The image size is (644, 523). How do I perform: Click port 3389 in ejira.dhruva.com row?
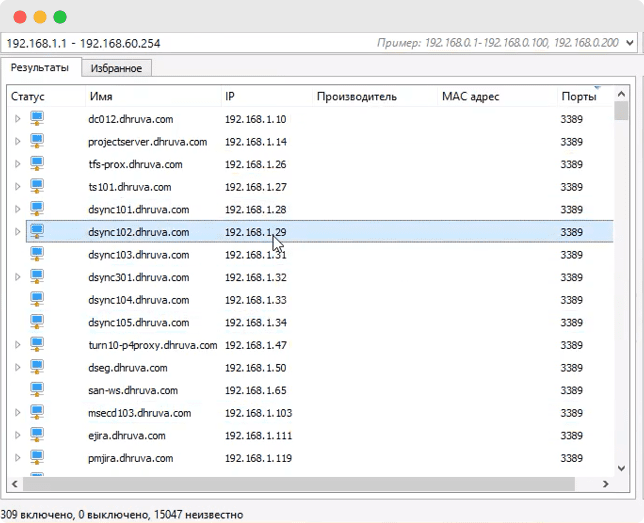[571, 435]
